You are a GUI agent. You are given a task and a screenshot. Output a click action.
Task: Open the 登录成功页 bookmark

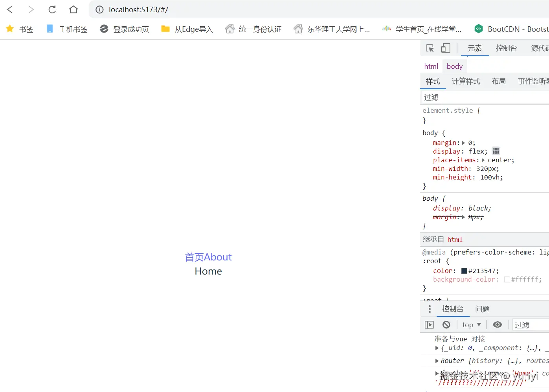pyautogui.click(x=124, y=29)
